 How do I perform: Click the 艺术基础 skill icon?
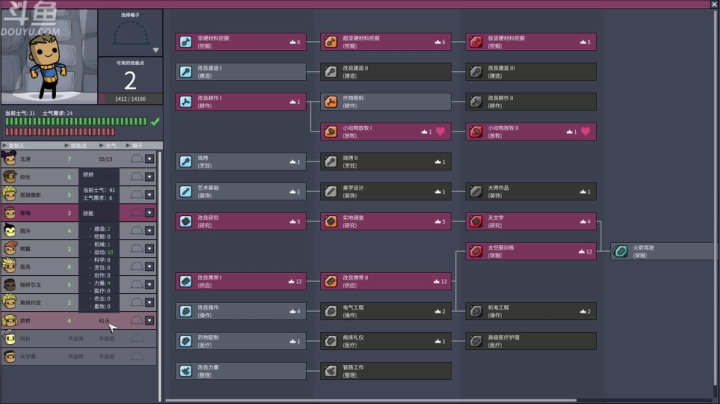click(x=187, y=191)
